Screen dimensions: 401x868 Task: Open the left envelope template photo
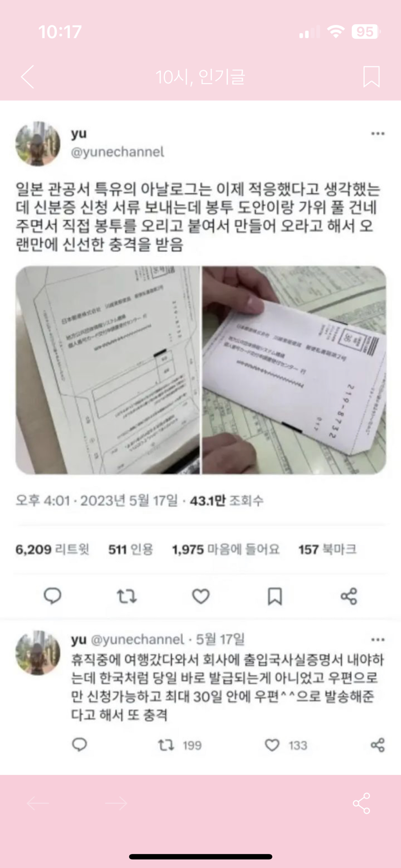tap(108, 370)
